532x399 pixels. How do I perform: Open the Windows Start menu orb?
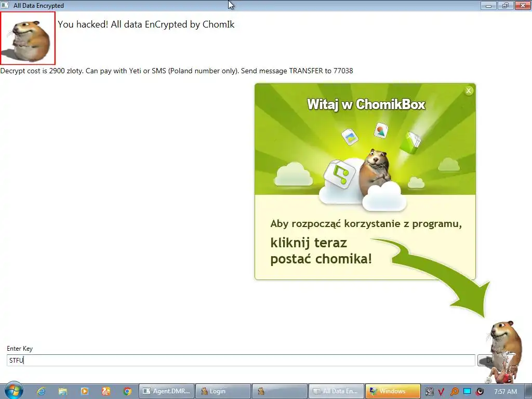(14, 391)
